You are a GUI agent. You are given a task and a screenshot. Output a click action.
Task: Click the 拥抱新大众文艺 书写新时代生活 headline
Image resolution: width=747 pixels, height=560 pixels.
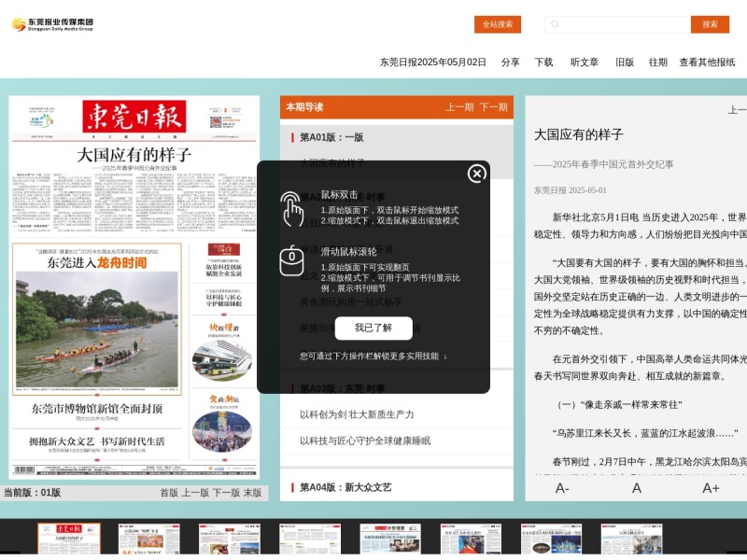point(97,441)
